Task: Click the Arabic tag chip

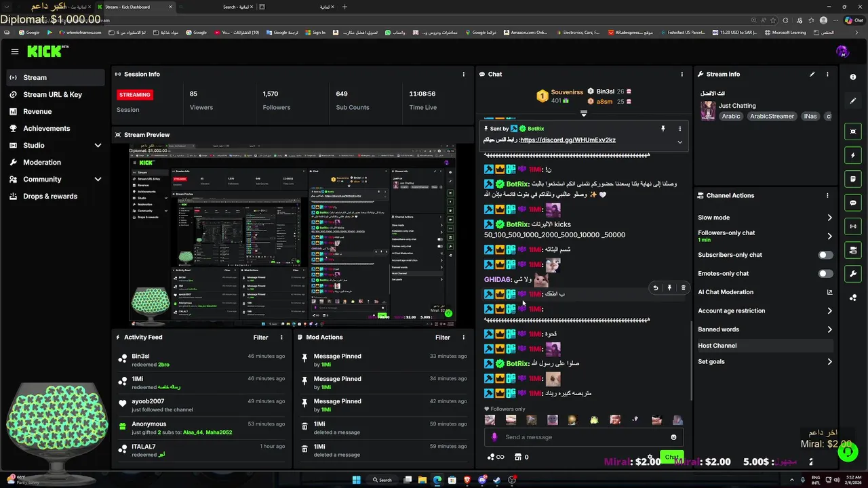Action: pos(731,117)
